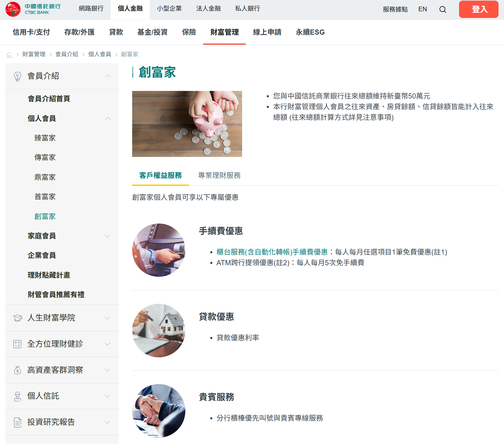Click the person icon for 個人信託
Viewport: 504px width, 444px height.
pos(18,396)
